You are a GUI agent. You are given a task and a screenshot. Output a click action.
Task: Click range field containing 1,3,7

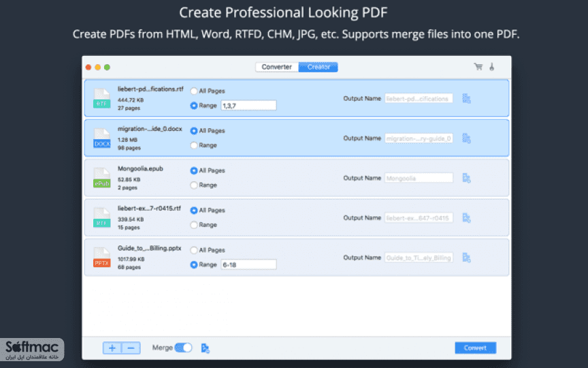[x=248, y=106]
